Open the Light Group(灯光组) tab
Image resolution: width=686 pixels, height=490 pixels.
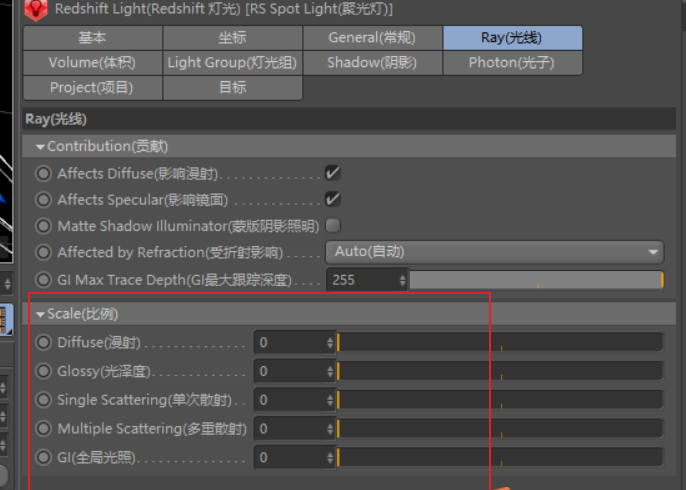(x=232, y=63)
